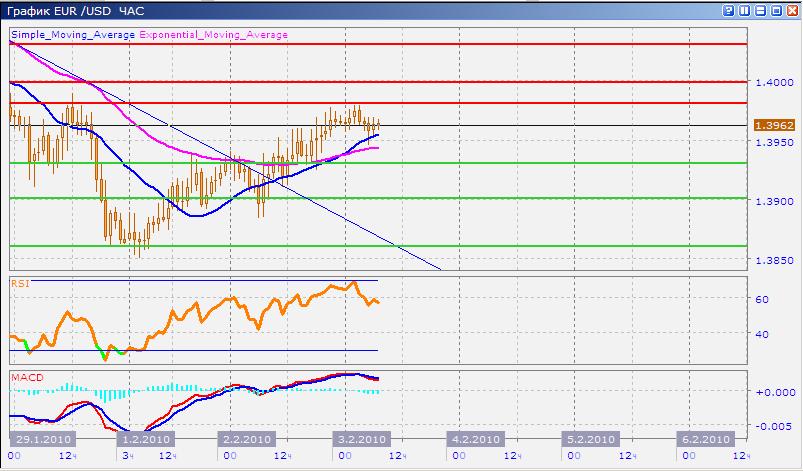Click the vertical split icon in title bar

pyautogui.click(x=745, y=11)
